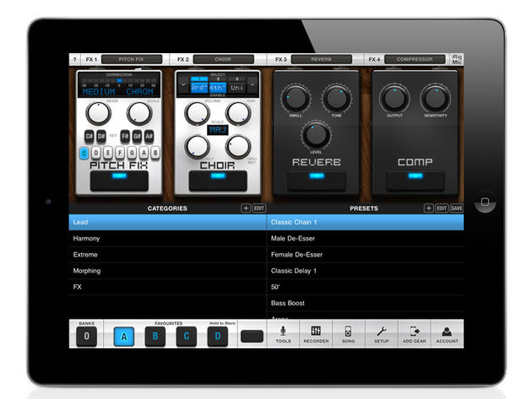Enable the Choir 4th voice
The image size is (532, 399).
click(218, 88)
